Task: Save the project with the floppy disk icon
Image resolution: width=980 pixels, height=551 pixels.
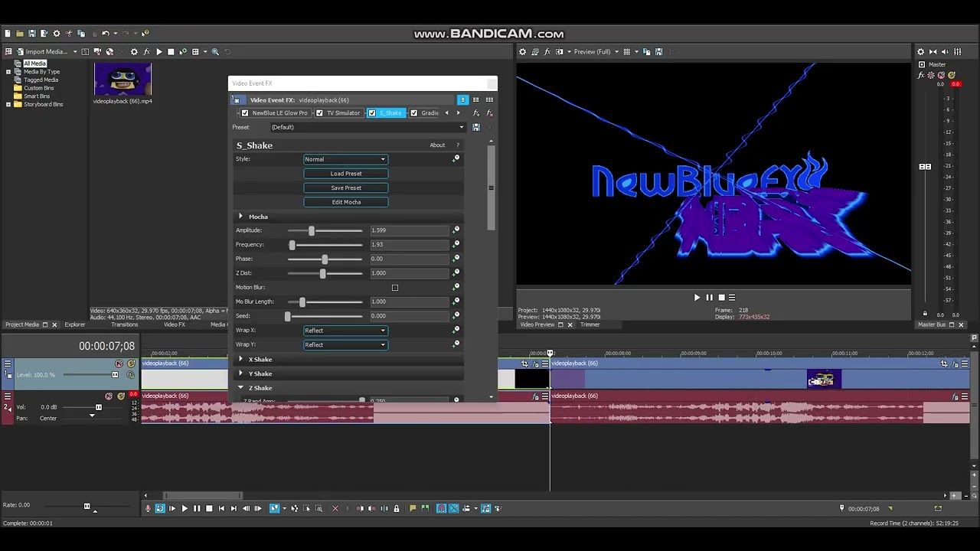Action: coord(32,34)
